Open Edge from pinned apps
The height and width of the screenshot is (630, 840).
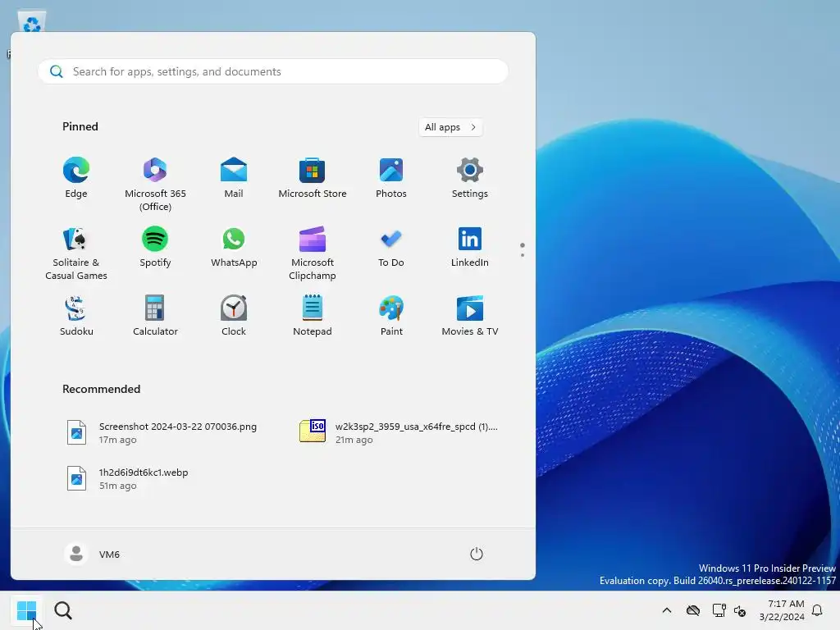(76, 178)
